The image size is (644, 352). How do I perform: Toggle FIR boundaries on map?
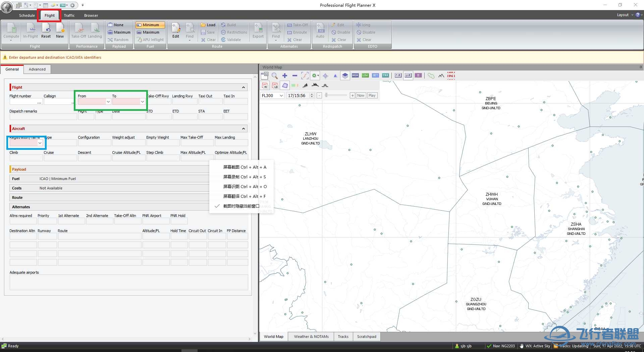398,76
